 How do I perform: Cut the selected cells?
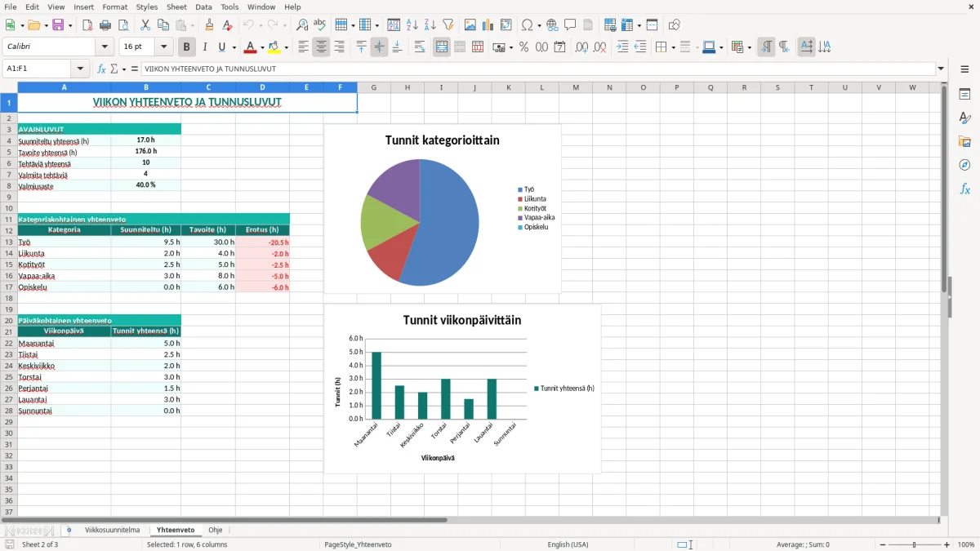tap(145, 25)
